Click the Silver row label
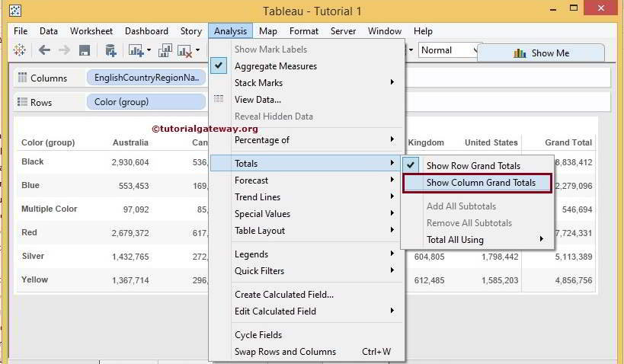This screenshot has height=364, width=624. click(x=33, y=256)
